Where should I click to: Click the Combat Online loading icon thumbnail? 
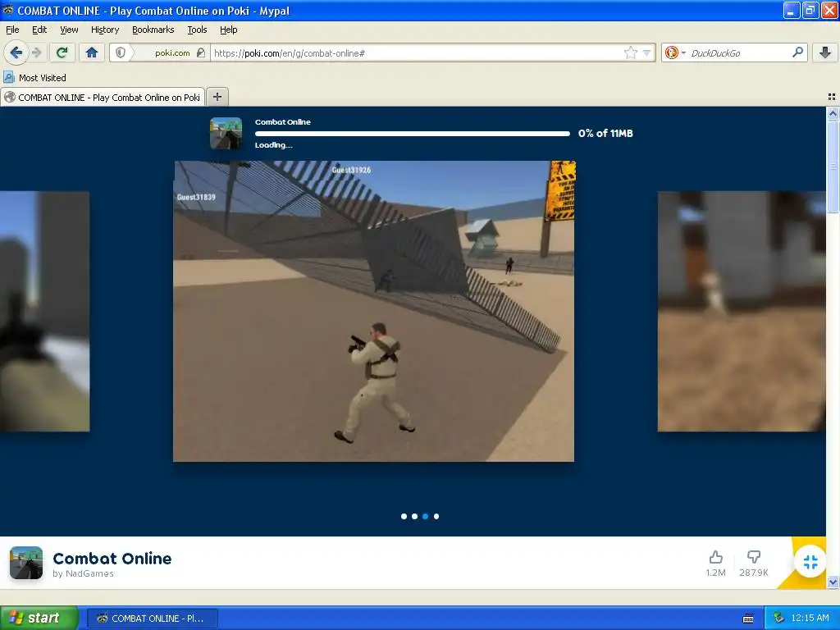point(226,133)
